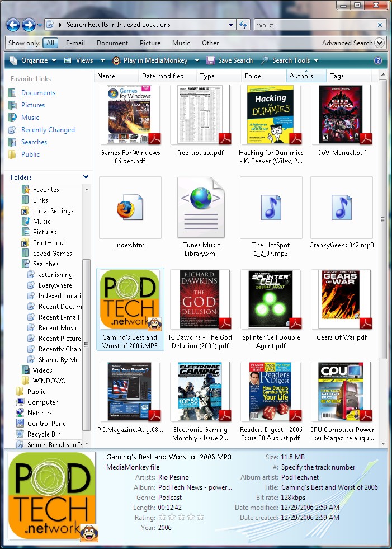Select Recycle Bin in the folder tree
The image size is (392, 549).
44,434
